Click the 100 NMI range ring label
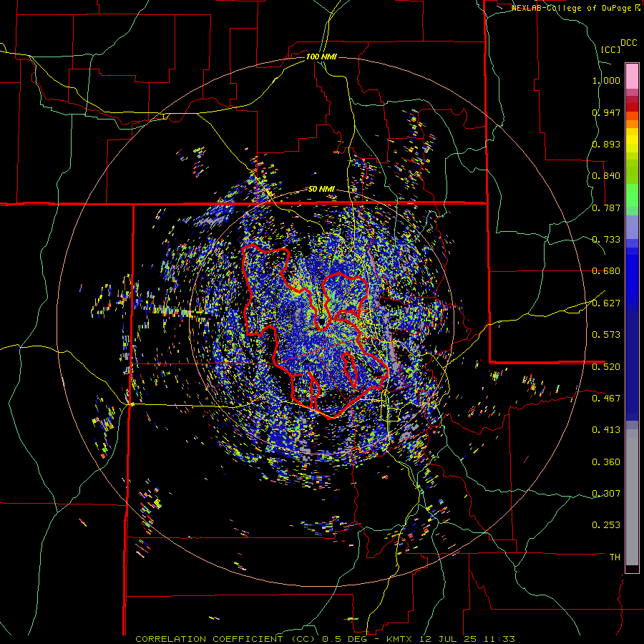This screenshot has height=644, width=644. tap(321, 57)
